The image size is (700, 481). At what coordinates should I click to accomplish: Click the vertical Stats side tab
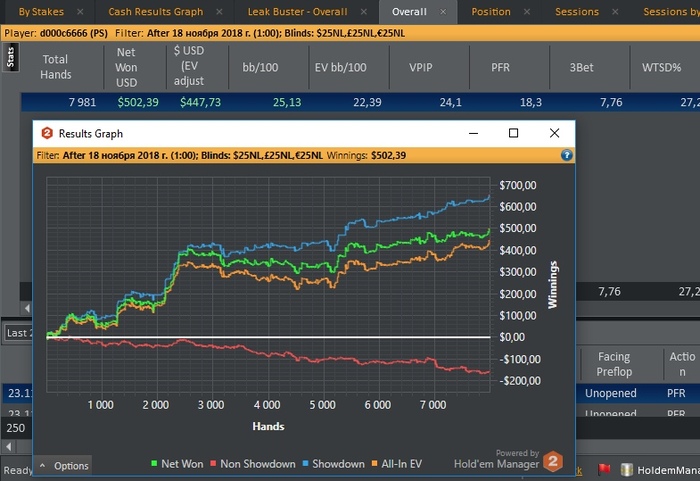[x=10, y=57]
